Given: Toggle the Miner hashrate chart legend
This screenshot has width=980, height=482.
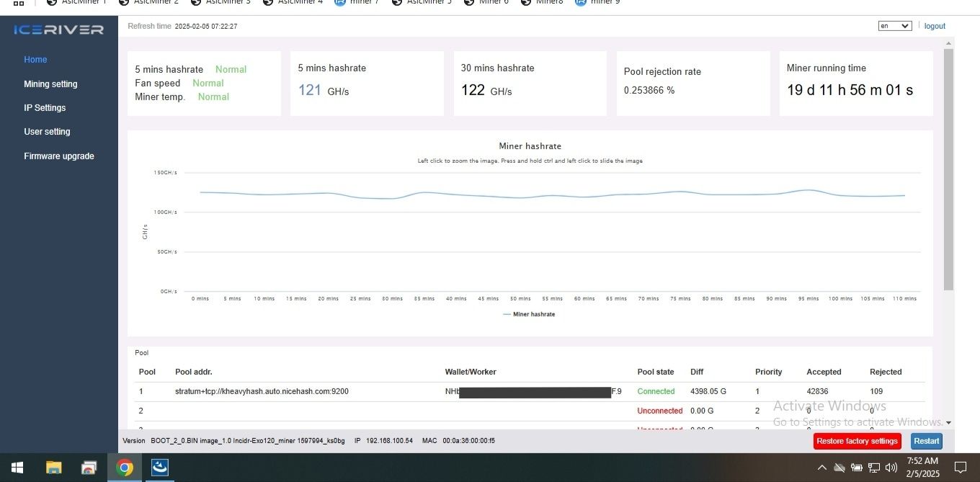Looking at the screenshot, I should coord(530,314).
